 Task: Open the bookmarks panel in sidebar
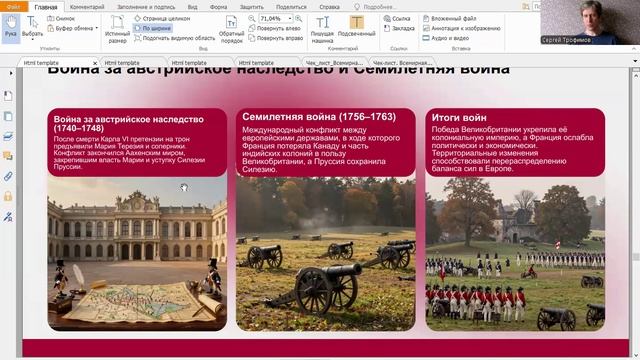click(8, 96)
